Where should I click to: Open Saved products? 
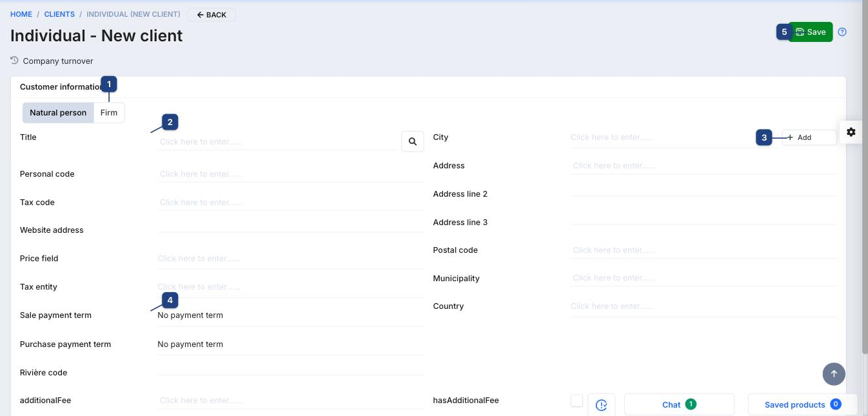tap(802, 405)
